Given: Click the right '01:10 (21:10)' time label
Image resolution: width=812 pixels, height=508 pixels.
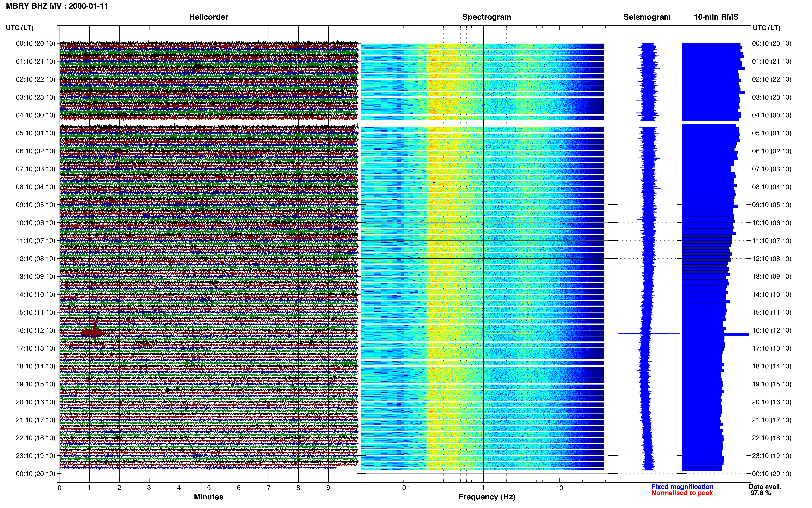Looking at the screenshot, I should coord(772,61).
